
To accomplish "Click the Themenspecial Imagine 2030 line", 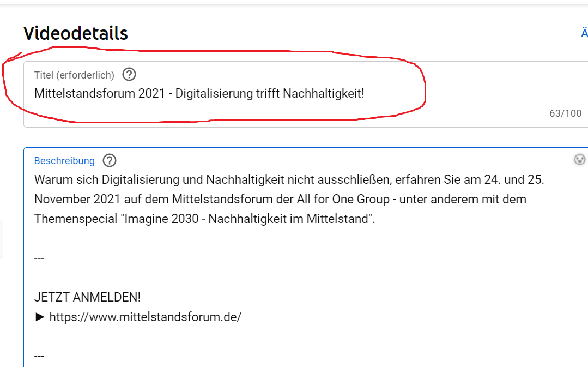I will point(204,219).
